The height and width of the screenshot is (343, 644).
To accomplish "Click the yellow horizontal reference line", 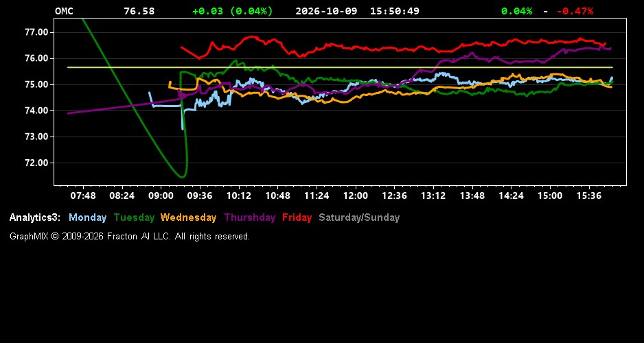I will click(x=340, y=67).
